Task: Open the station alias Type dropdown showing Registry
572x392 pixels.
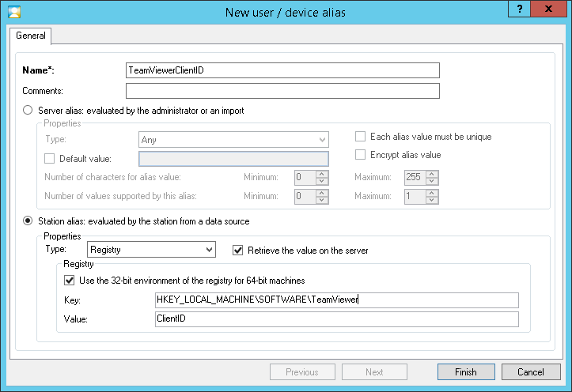Action: 151,250
